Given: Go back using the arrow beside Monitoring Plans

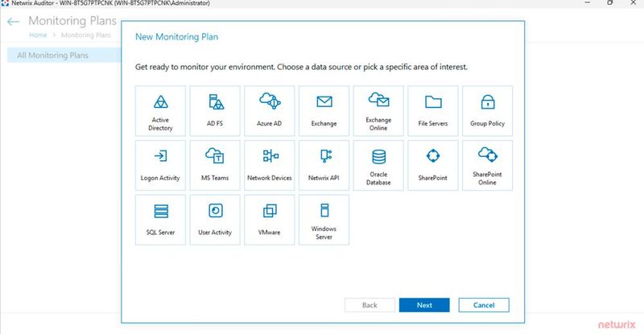Looking at the screenshot, I should click(x=13, y=22).
